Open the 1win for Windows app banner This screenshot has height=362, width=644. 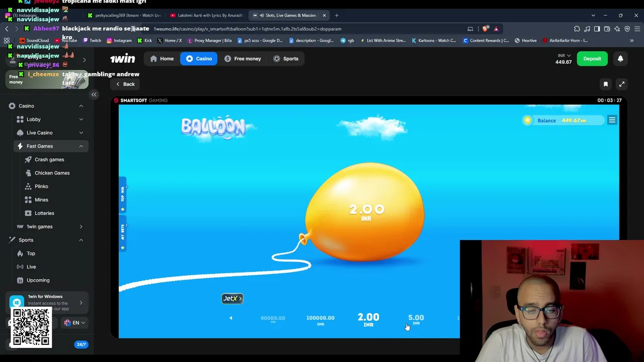pyautogui.click(x=47, y=302)
